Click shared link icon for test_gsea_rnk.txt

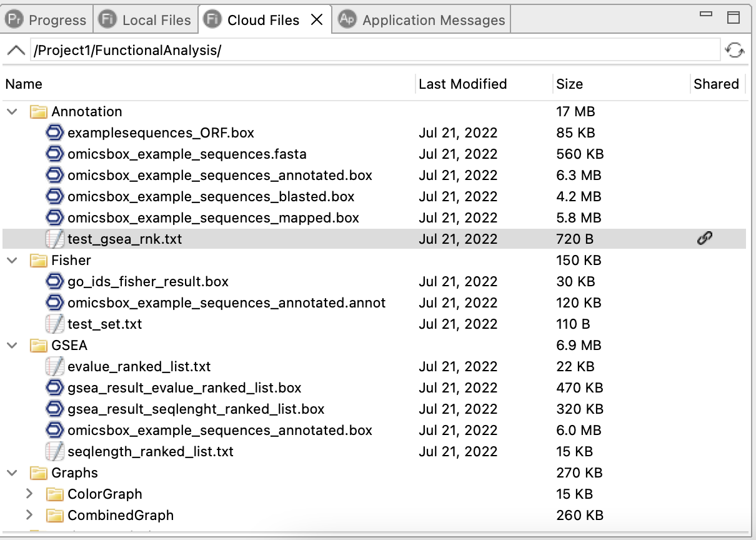(705, 238)
